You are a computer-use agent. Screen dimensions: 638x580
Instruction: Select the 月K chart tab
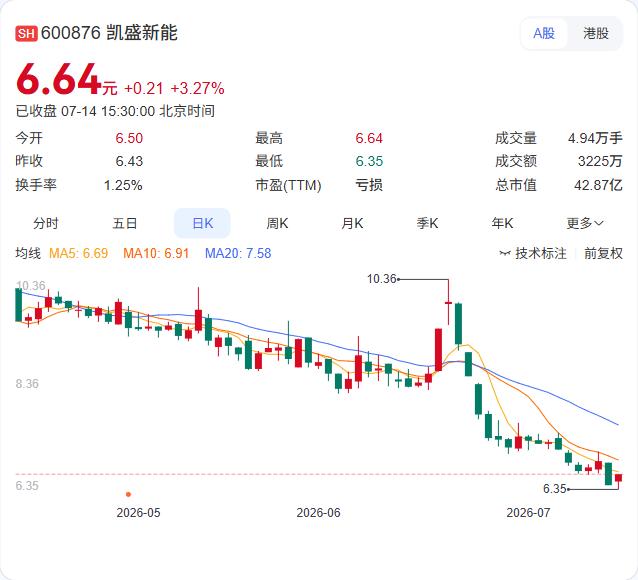(x=352, y=223)
